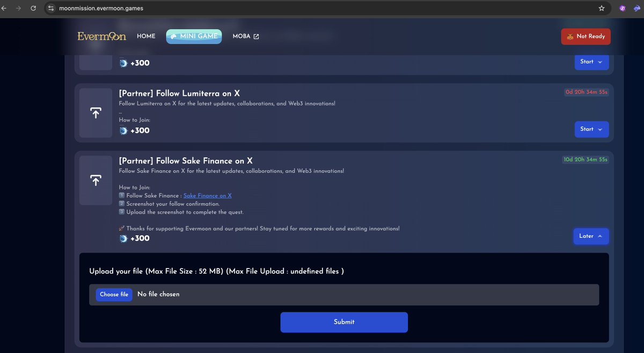Click upload arrow icon for Lumiterra quest
644x353 pixels.
[96, 113]
